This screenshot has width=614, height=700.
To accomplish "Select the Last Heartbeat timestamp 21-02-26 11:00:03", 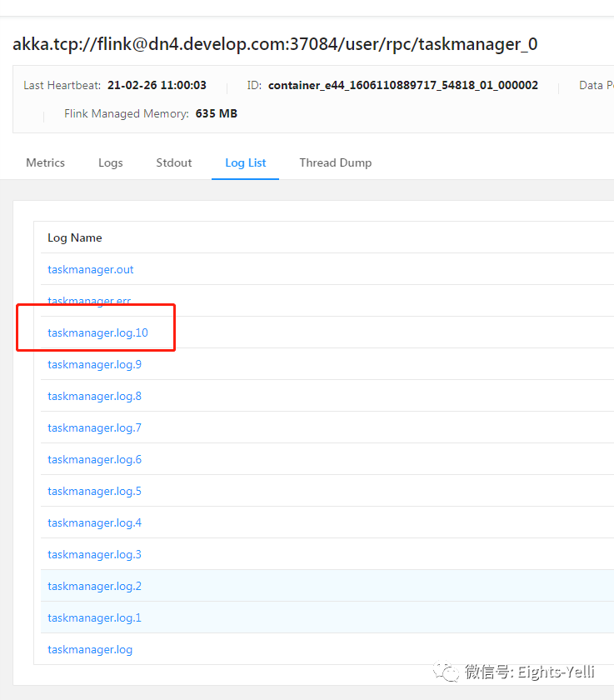I will click(157, 85).
